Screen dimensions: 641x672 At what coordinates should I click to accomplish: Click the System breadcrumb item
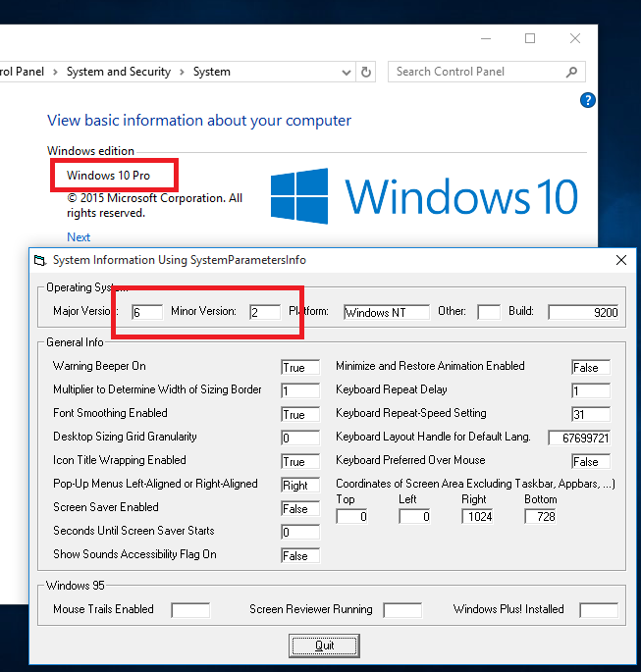click(x=212, y=72)
